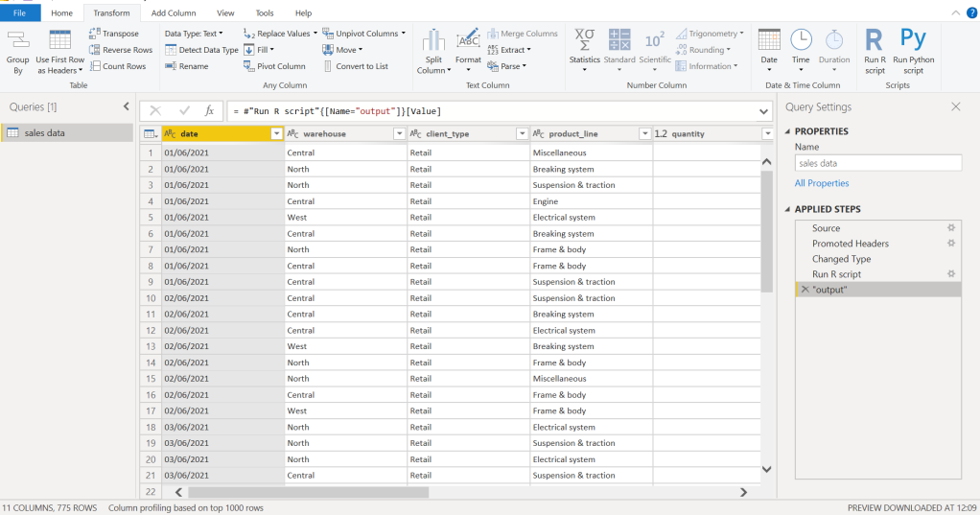Open text Format options
980x515 pixels.
coord(468,51)
